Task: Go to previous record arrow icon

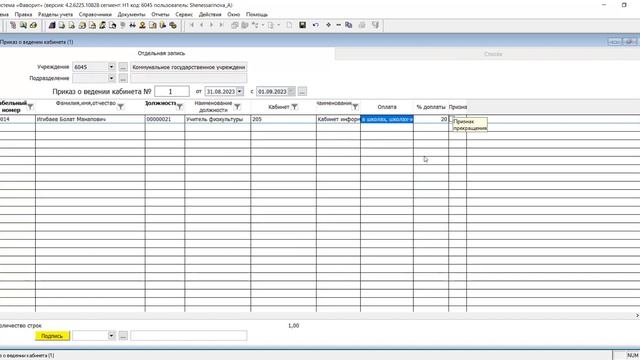Action: pyautogui.click(x=201, y=25)
